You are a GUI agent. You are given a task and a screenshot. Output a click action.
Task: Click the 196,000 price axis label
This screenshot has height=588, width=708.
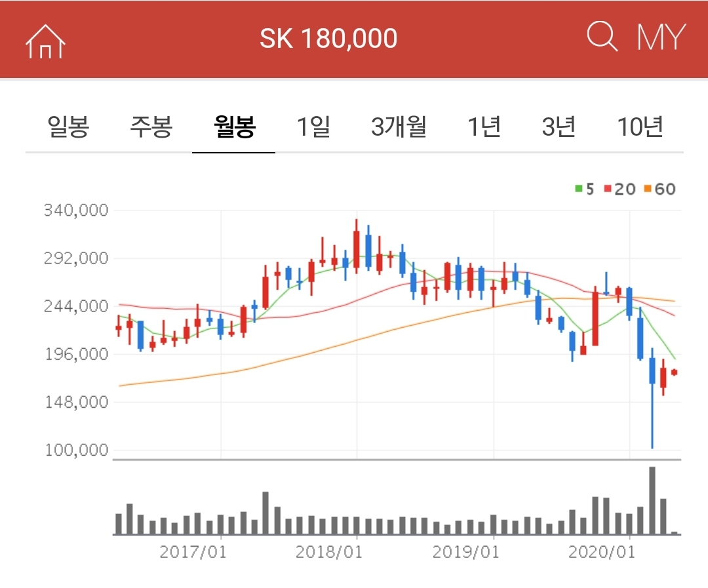76,354
